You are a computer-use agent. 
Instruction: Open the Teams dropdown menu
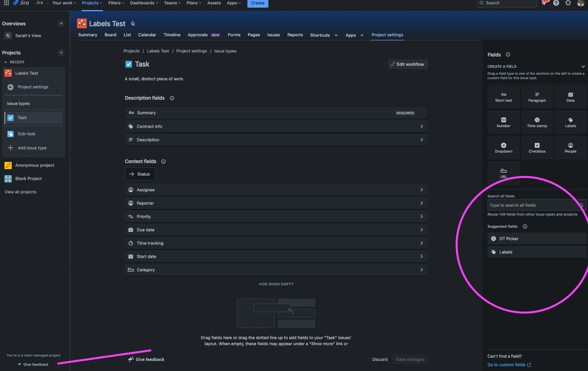click(x=172, y=3)
